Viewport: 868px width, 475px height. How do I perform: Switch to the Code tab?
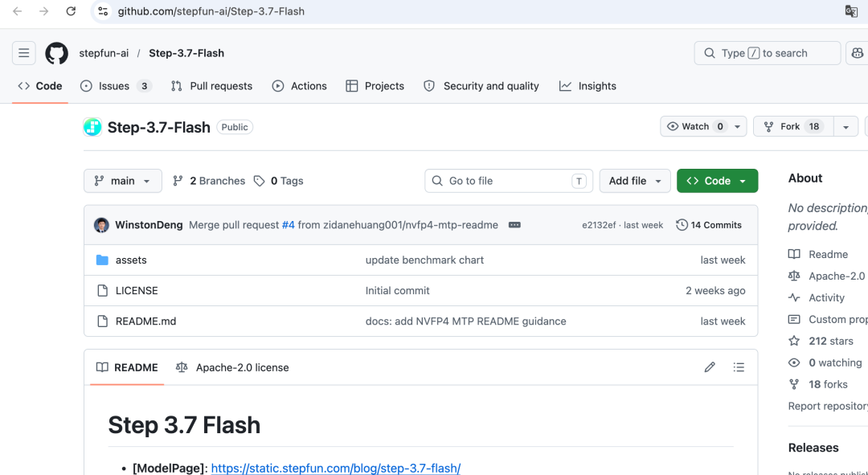click(40, 86)
